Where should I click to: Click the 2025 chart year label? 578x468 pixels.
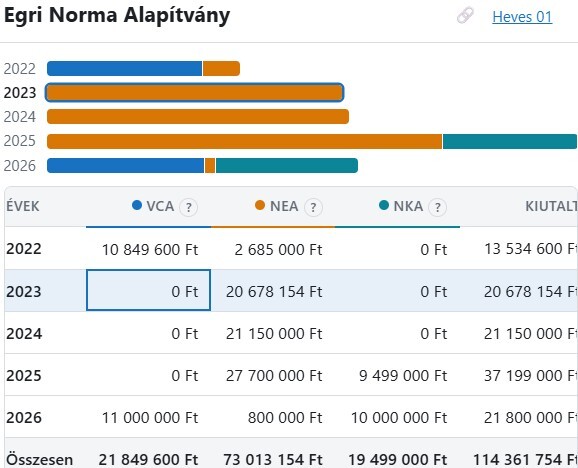[x=20, y=141]
